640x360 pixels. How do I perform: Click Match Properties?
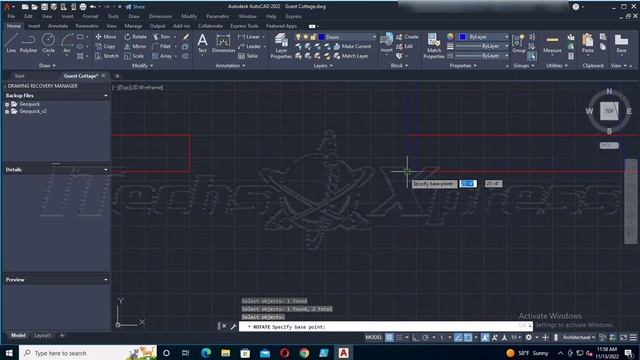point(434,46)
